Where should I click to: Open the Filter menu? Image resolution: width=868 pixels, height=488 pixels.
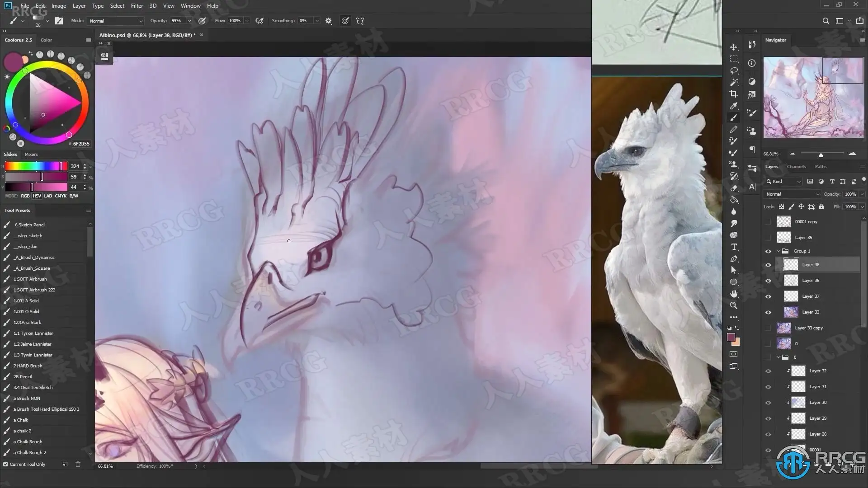point(137,6)
